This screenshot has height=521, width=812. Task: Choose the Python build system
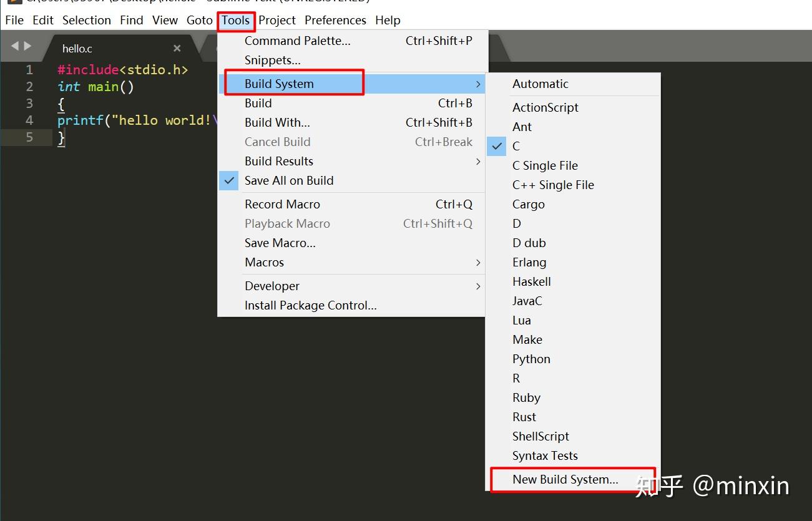(x=531, y=359)
